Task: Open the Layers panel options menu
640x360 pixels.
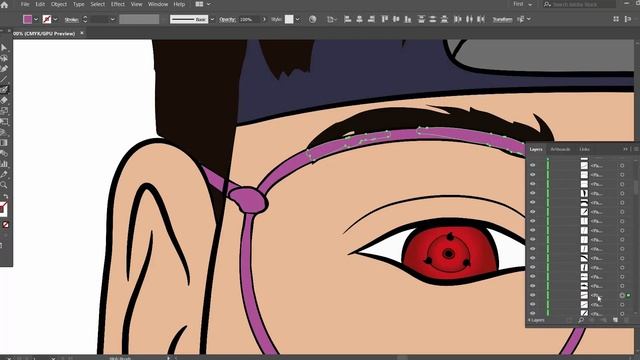Action: point(636,149)
